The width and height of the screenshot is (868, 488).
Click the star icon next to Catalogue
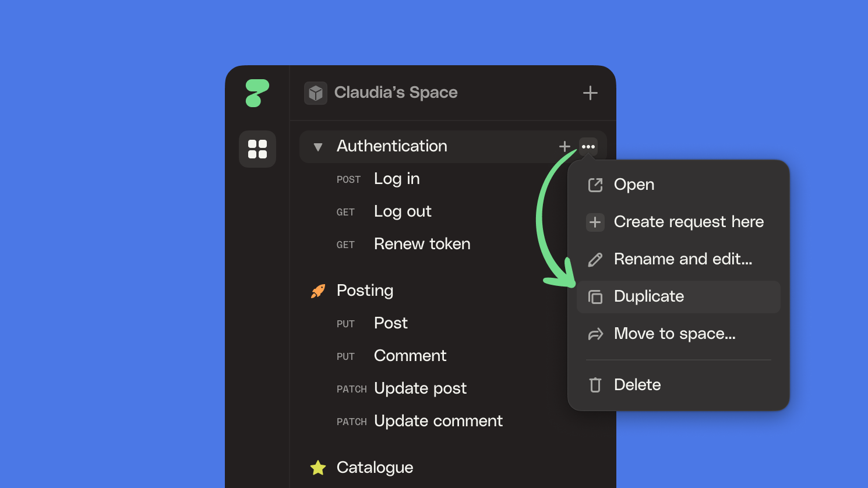pos(318,467)
